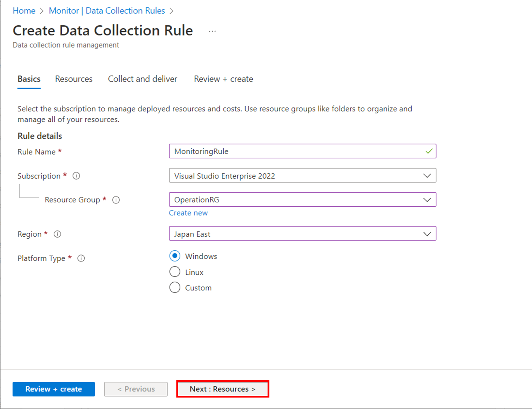
Task: Switch to the Resources tab
Action: point(74,79)
